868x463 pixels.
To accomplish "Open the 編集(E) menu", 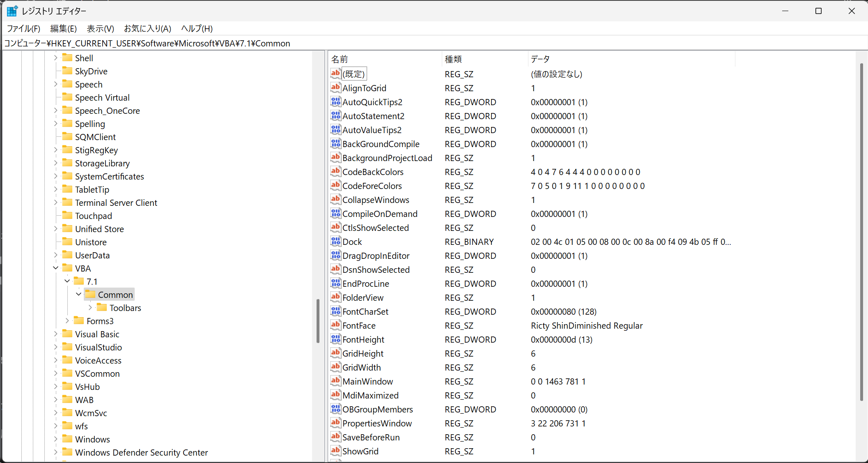I will tap(63, 28).
